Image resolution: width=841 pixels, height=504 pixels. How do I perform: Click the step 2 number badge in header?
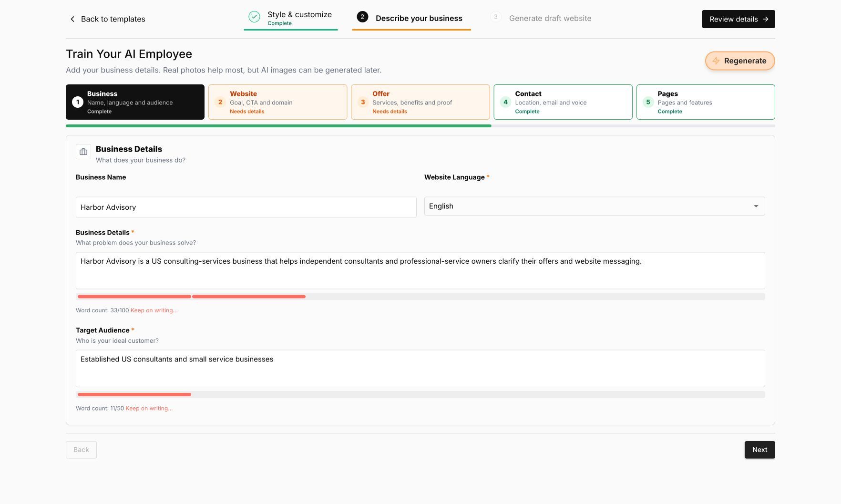(x=362, y=17)
